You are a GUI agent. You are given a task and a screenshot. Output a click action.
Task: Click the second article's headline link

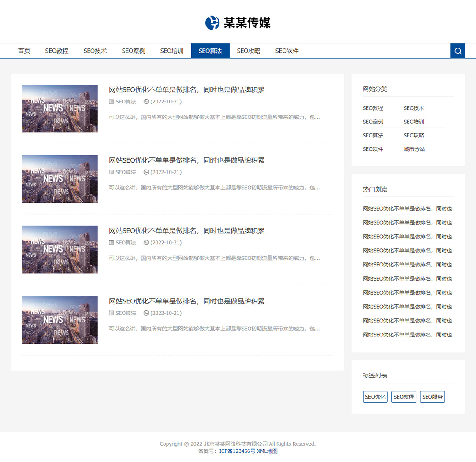tap(186, 160)
